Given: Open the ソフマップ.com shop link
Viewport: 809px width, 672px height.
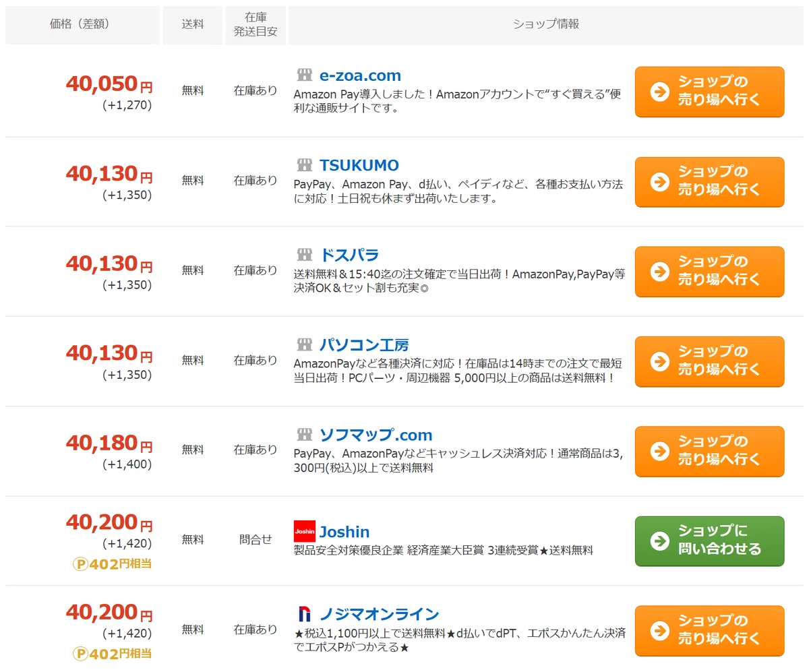Looking at the screenshot, I should (x=376, y=435).
